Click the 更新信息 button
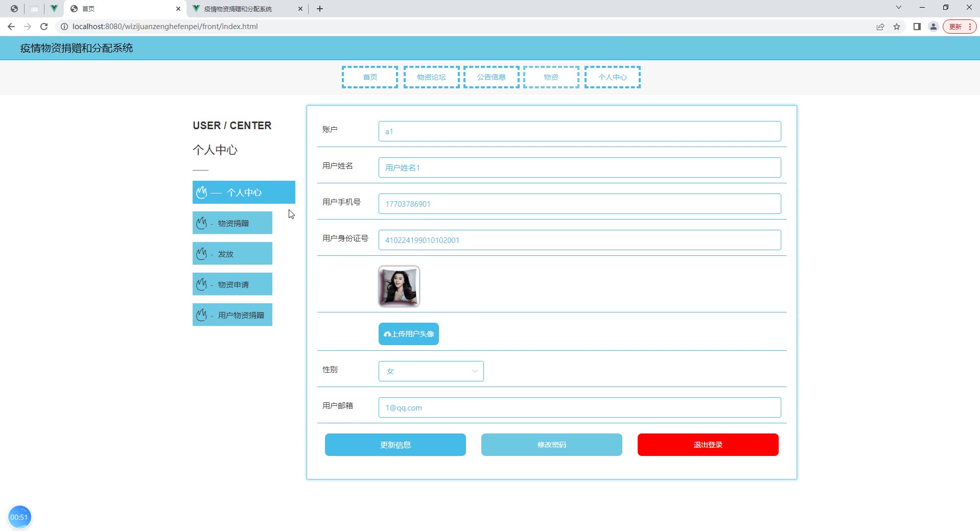This screenshot has width=980, height=531. point(395,445)
